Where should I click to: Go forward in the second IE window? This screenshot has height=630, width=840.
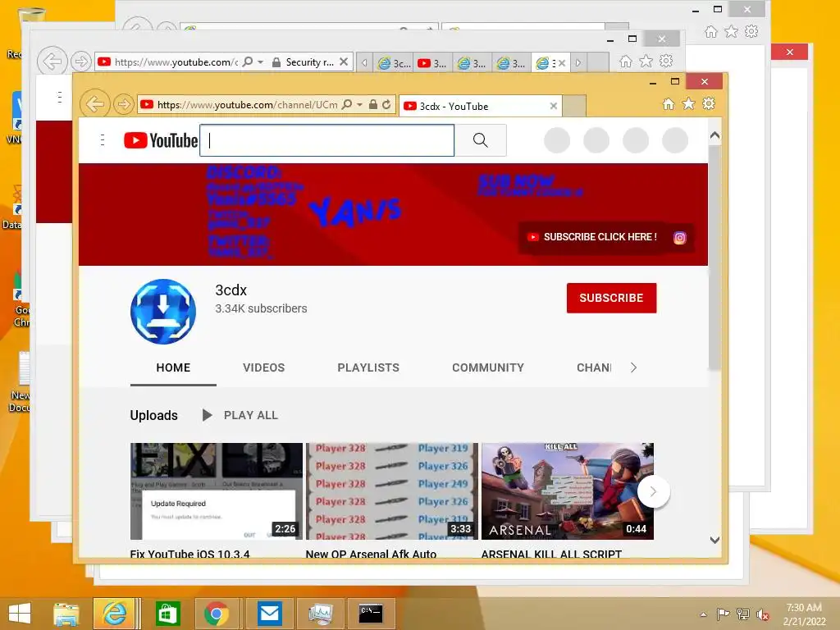[81, 62]
